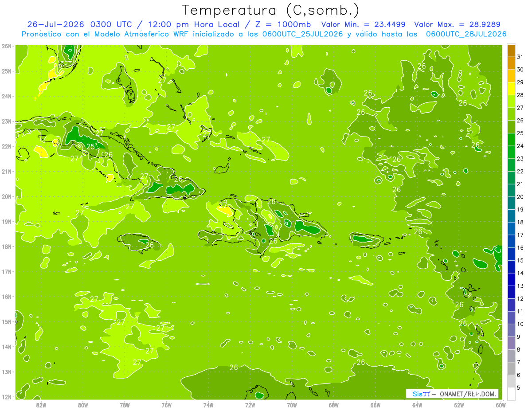Select the '68W' longitude axis label
This screenshot has width=532, height=411.
click(x=334, y=405)
